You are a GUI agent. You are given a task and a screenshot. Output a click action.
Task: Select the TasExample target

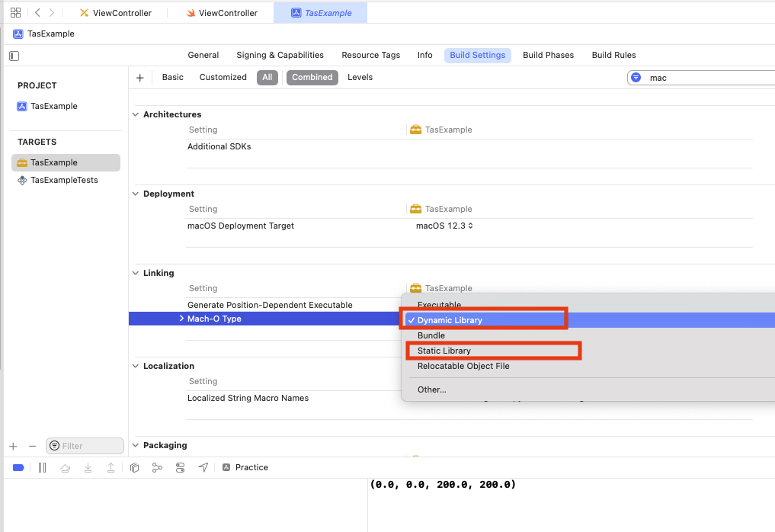click(x=66, y=162)
